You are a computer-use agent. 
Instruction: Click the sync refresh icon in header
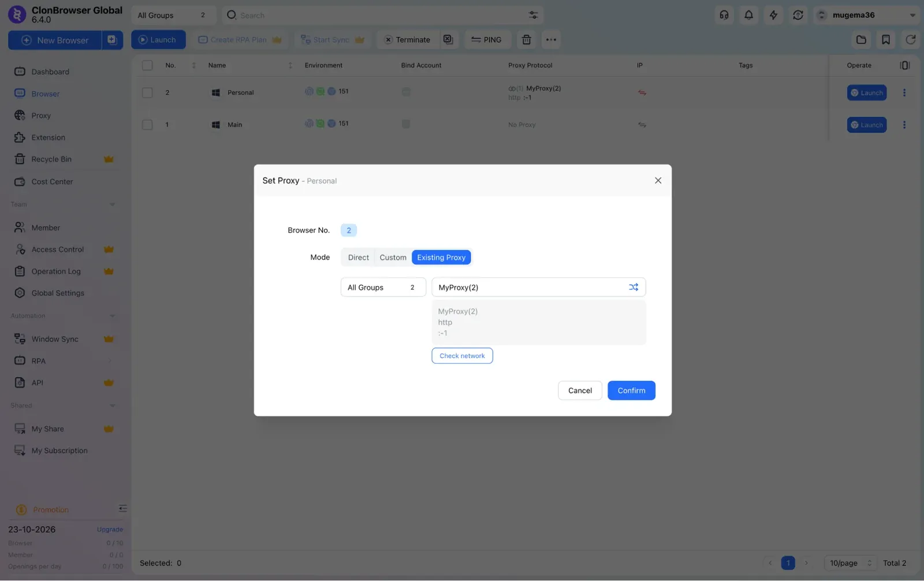(x=798, y=15)
